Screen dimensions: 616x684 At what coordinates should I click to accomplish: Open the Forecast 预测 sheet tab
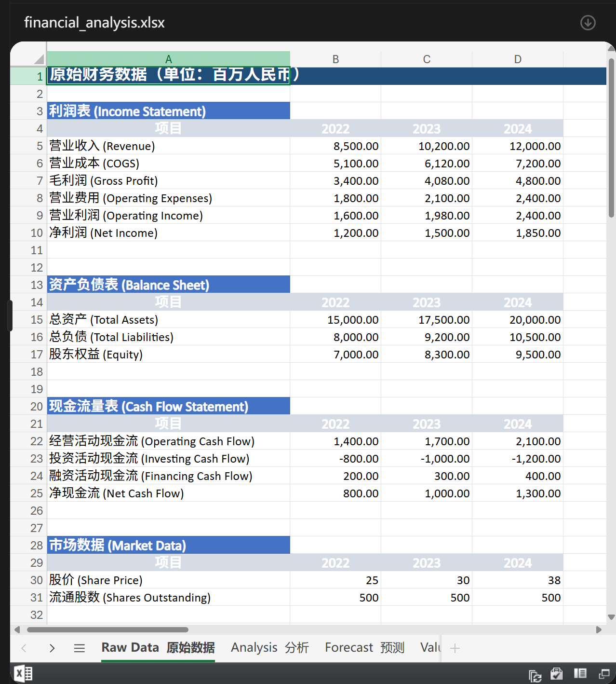(x=364, y=647)
